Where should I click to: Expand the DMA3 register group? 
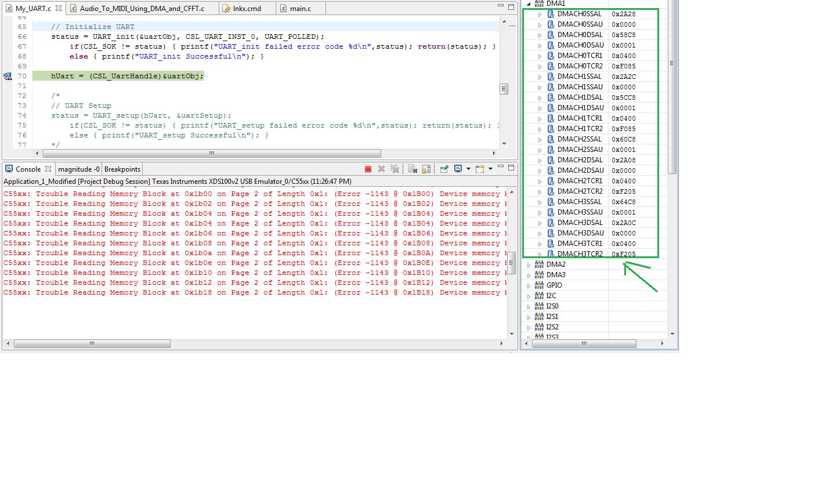coord(529,275)
